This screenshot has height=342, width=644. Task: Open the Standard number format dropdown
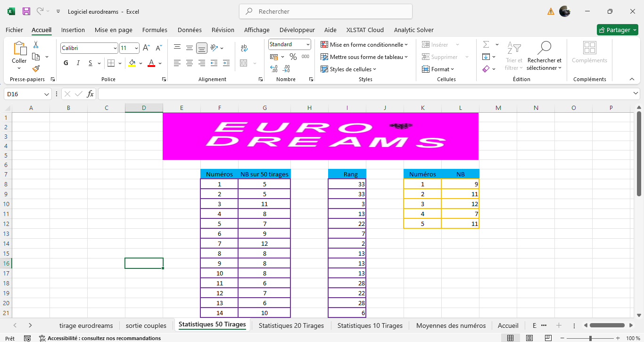pos(308,44)
